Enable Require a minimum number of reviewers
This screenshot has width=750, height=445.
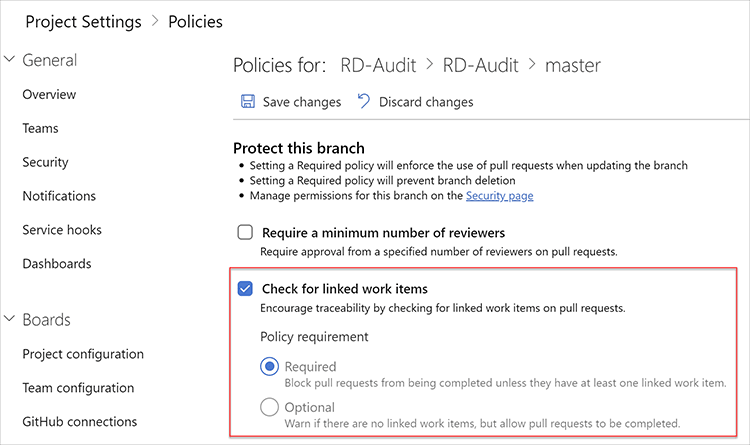click(x=245, y=233)
